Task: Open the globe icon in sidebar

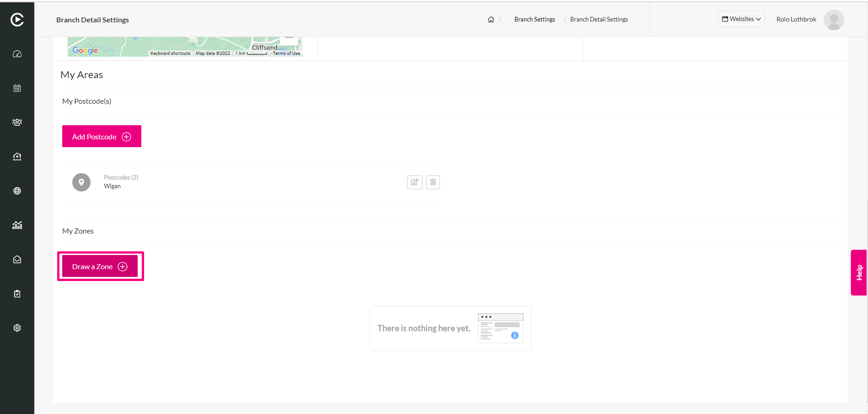Action: (x=17, y=191)
